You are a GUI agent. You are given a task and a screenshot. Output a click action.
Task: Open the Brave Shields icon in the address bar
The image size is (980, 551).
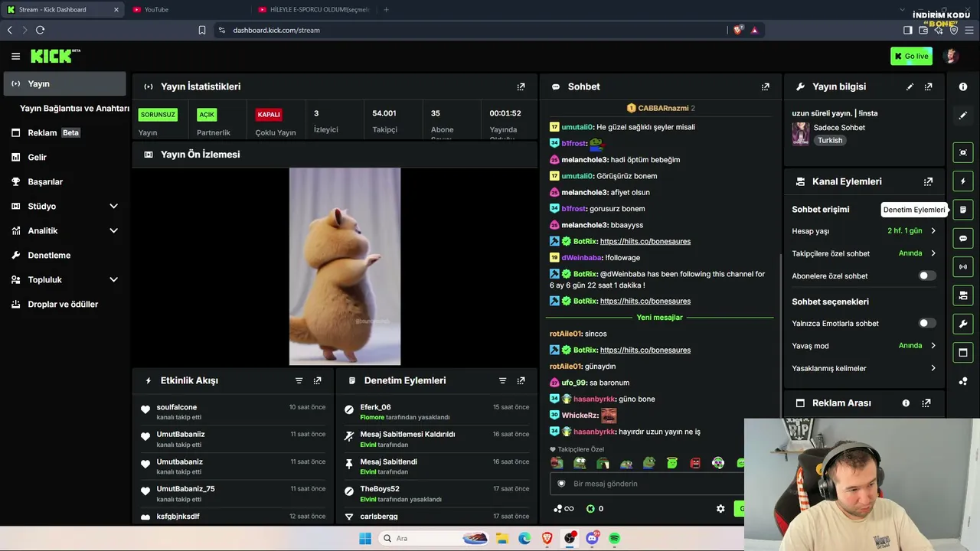coord(738,30)
